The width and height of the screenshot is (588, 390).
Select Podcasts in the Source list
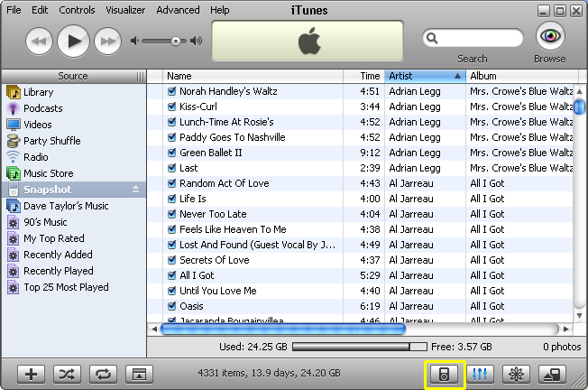74,108
